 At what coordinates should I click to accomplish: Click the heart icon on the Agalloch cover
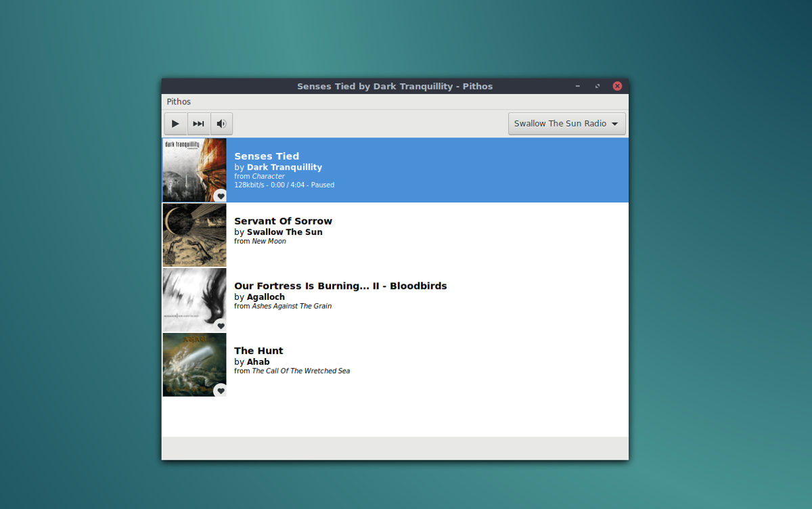tap(221, 326)
